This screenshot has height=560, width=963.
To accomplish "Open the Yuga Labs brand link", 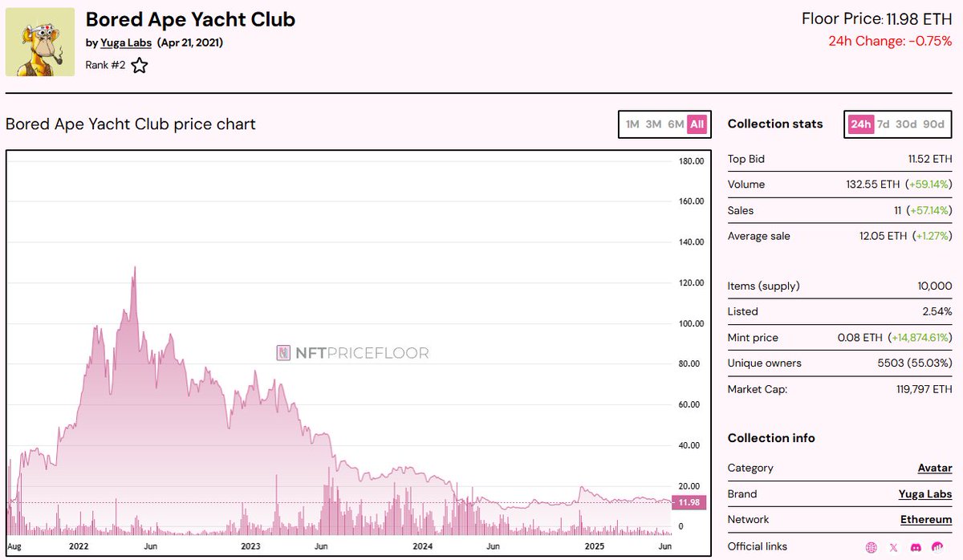I will [x=925, y=493].
